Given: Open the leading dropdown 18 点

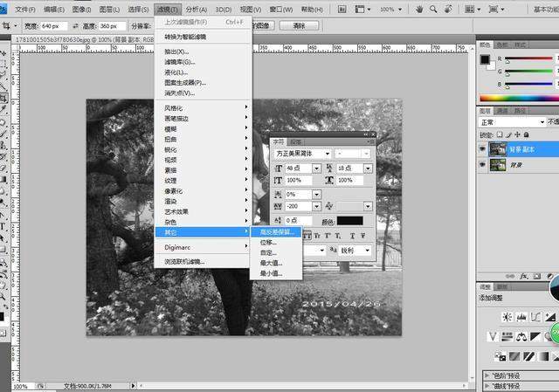Looking at the screenshot, I should (368, 168).
